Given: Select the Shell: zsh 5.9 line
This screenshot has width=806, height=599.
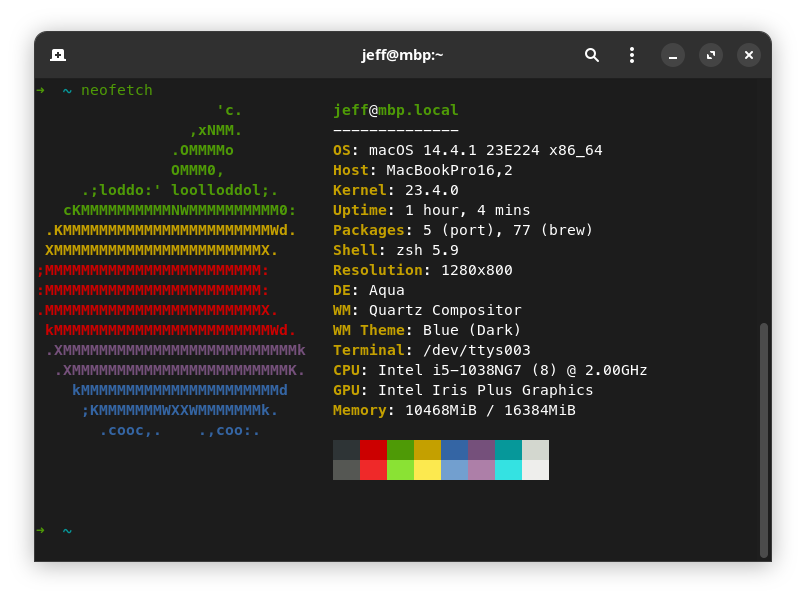Looking at the screenshot, I should (395, 250).
